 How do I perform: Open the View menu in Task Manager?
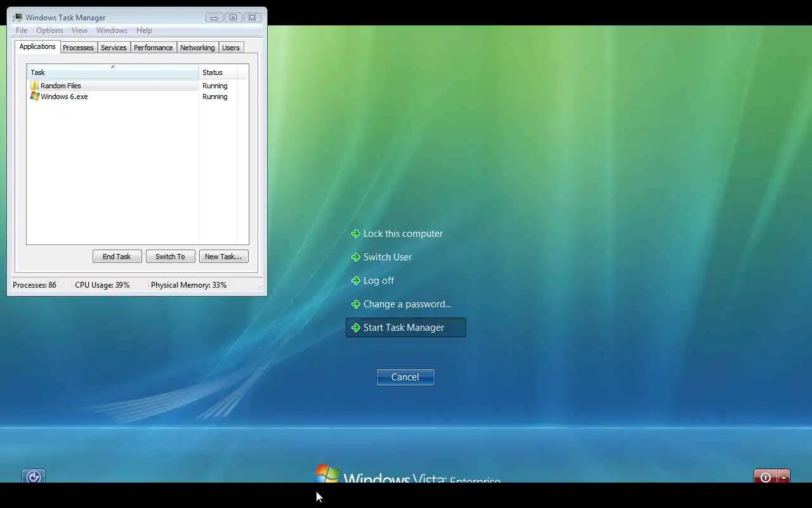[x=79, y=30]
